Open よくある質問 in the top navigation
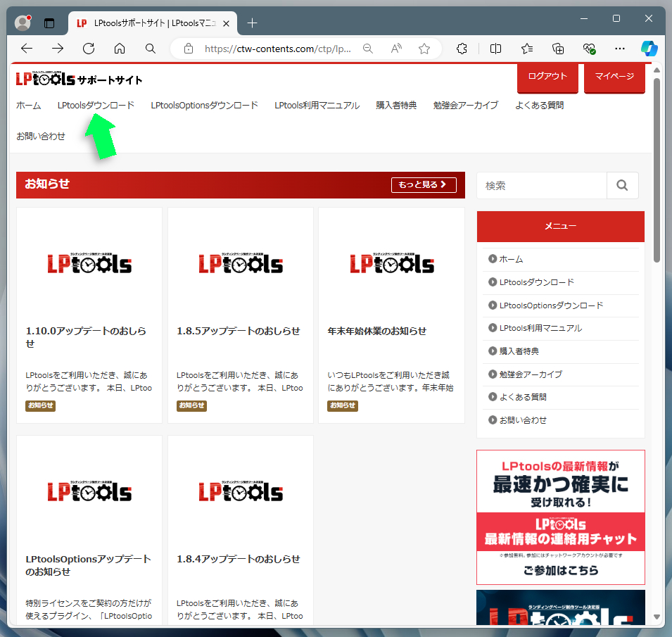The height and width of the screenshot is (637, 672). pyautogui.click(x=540, y=106)
